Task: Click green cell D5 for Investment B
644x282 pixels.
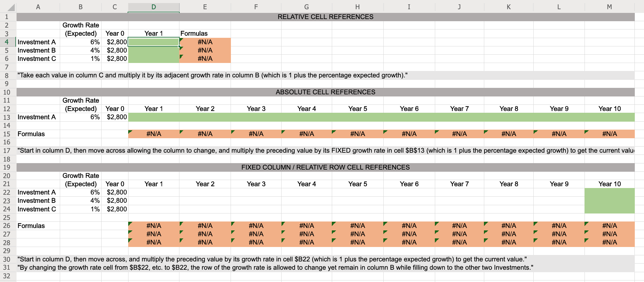Action: (154, 50)
